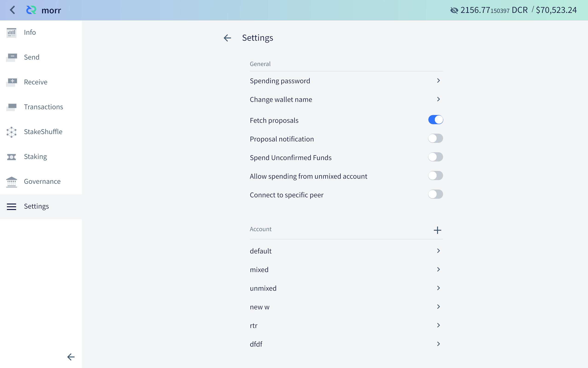Open the Info menu item
Image resolution: width=588 pixels, height=368 pixels.
coord(41,32)
